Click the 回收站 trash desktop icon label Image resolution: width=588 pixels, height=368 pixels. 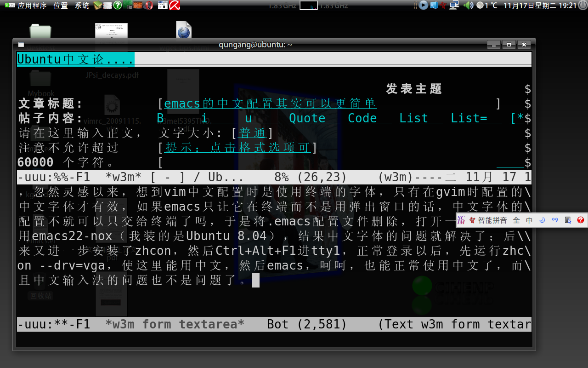[x=41, y=295]
